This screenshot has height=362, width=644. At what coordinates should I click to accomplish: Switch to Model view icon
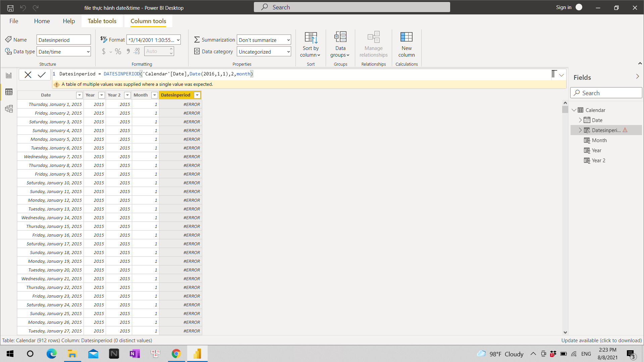[9, 109]
